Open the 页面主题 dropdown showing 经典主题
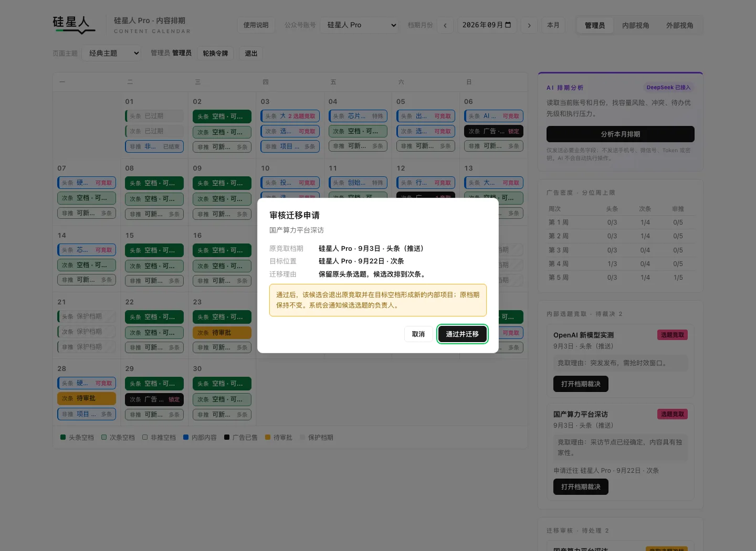 click(112, 53)
